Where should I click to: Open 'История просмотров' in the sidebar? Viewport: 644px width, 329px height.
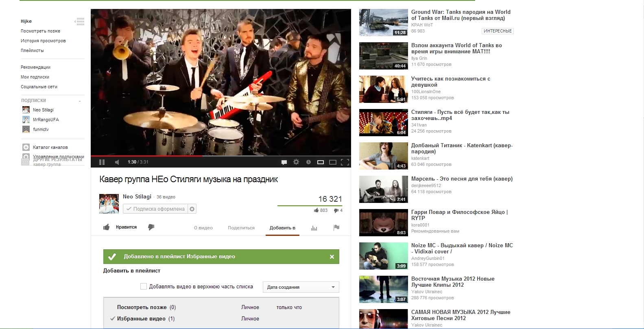43,41
